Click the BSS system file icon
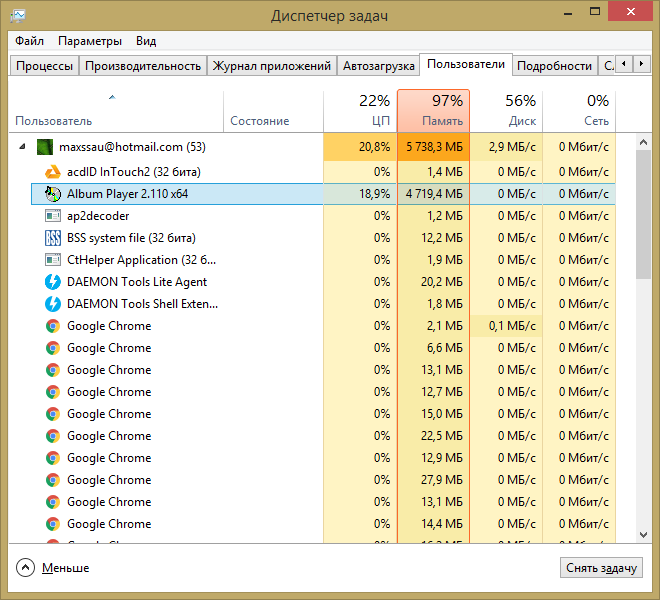The image size is (660, 600). pos(53,238)
